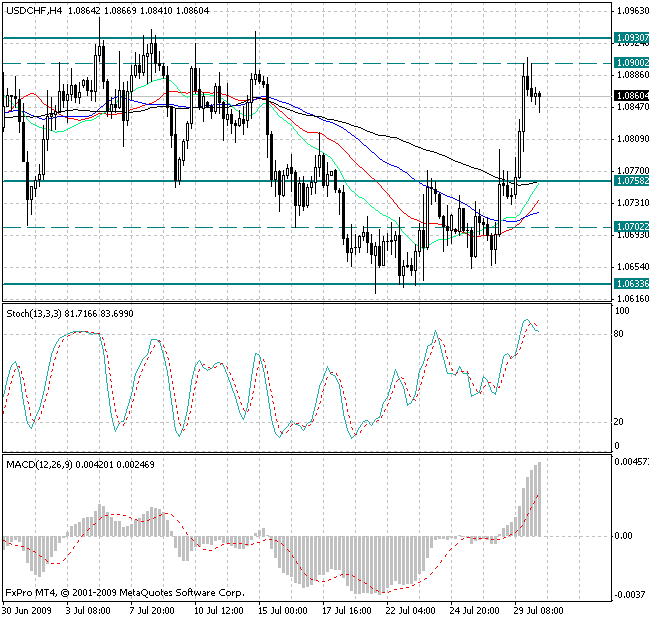Click the 22 Jul 04:00 time label
Viewport: 649px width, 618px height.
pos(411,609)
